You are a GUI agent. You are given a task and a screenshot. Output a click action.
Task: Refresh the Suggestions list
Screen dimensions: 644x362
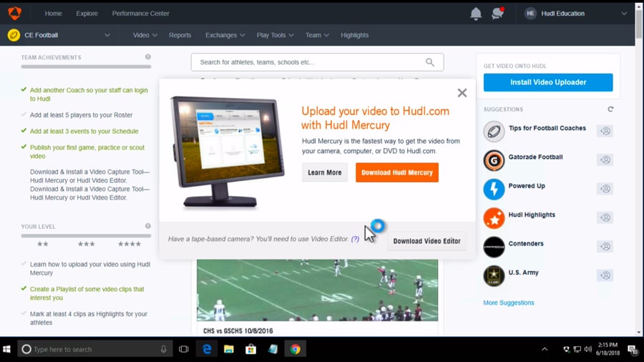tap(610, 109)
